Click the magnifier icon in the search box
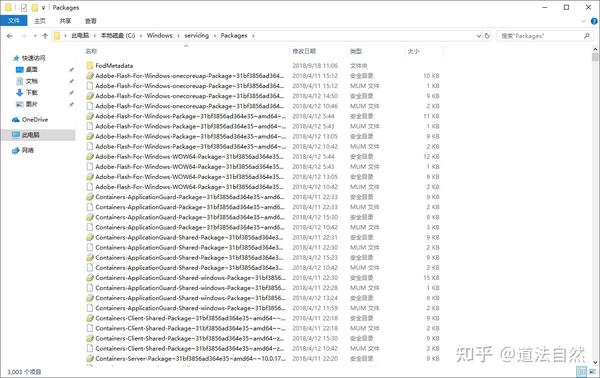 point(587,36)
